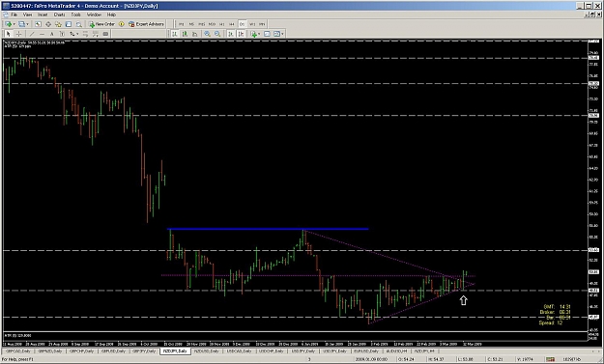Open the File menu

[14, 14]
